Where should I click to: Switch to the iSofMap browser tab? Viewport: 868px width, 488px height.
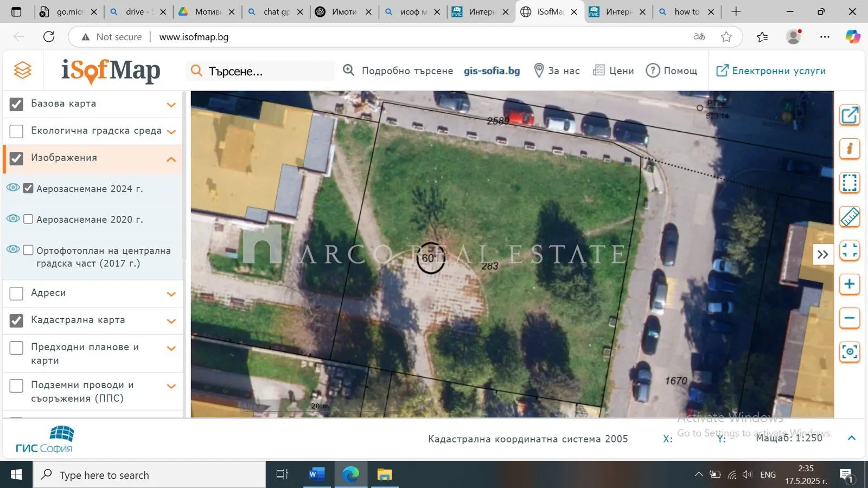pos(545,11)
